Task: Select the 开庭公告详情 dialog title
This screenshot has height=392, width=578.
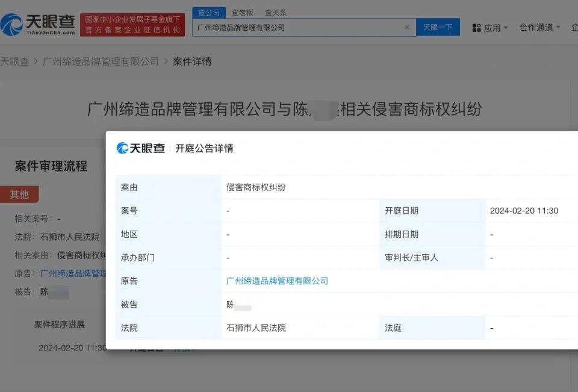Action: 204,148
